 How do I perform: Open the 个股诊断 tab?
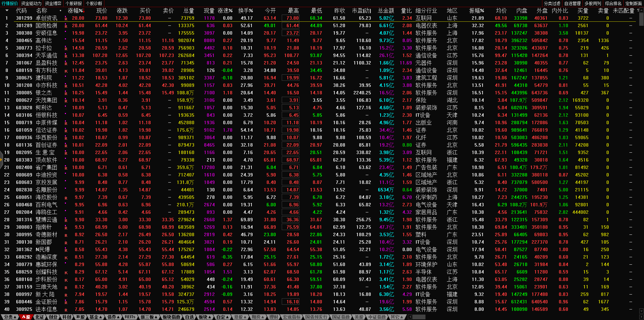pos(94,3)
